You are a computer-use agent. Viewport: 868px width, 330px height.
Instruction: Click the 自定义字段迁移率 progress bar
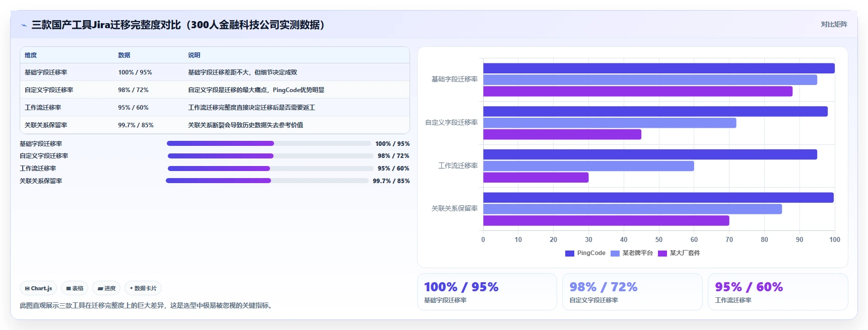[x=271, y=156]
